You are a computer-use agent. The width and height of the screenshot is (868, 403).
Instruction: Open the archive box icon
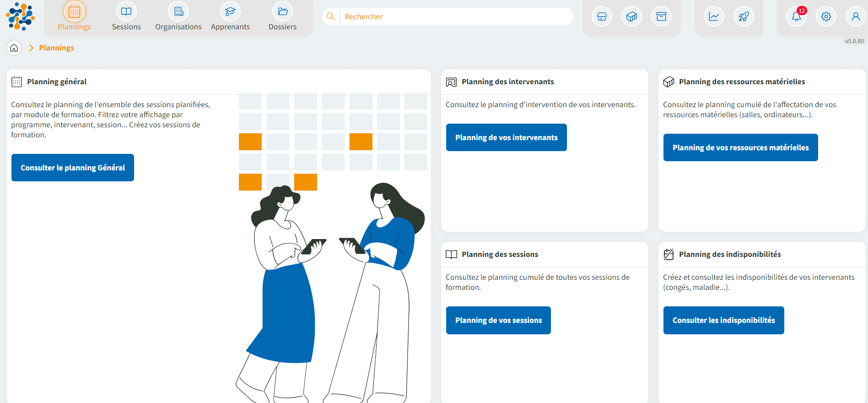point(661,17)
